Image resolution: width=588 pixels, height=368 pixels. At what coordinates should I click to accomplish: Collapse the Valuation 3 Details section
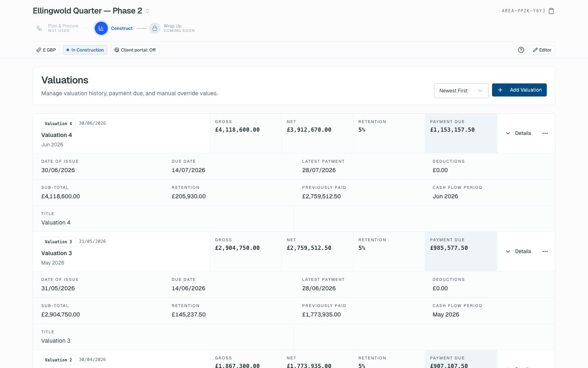click(519, 251)
